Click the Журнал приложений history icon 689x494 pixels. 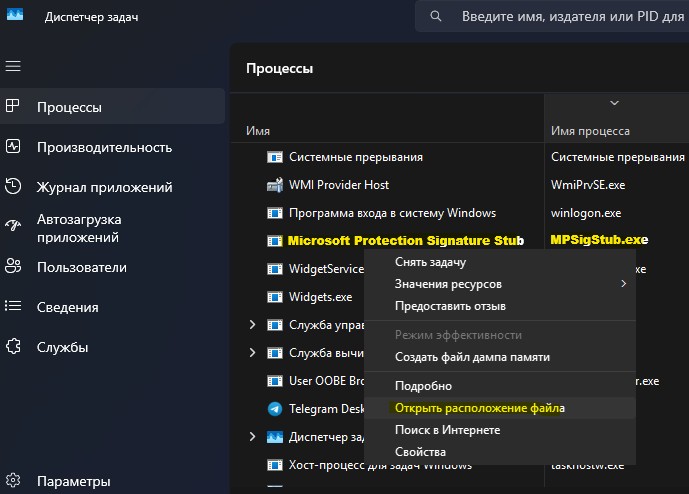coord(13,186)
